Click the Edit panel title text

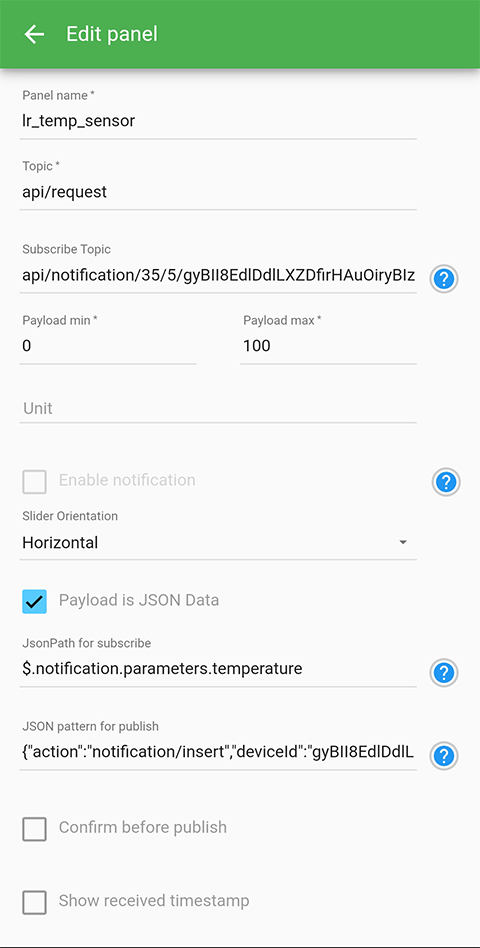point(112,34)
